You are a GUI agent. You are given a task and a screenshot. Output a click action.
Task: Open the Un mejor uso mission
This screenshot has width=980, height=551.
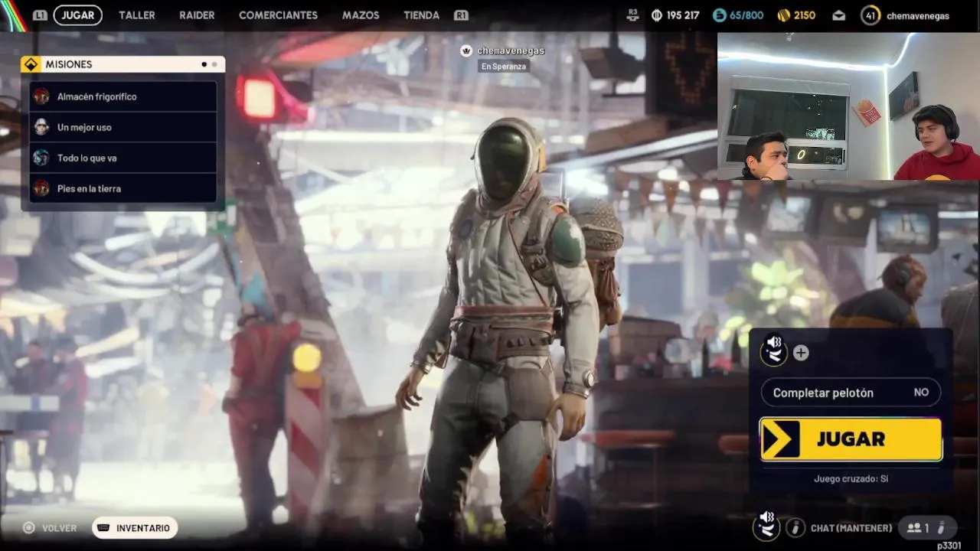click(x=123, y=127)
